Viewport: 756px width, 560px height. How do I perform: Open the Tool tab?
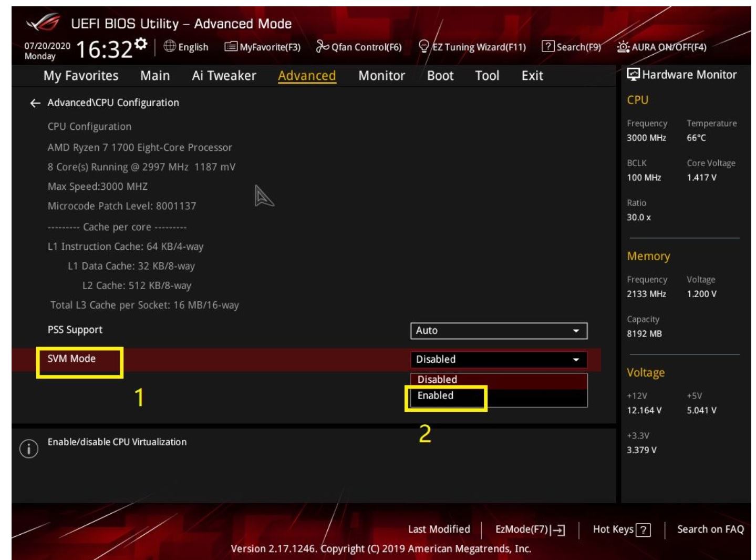coord(487,76)
